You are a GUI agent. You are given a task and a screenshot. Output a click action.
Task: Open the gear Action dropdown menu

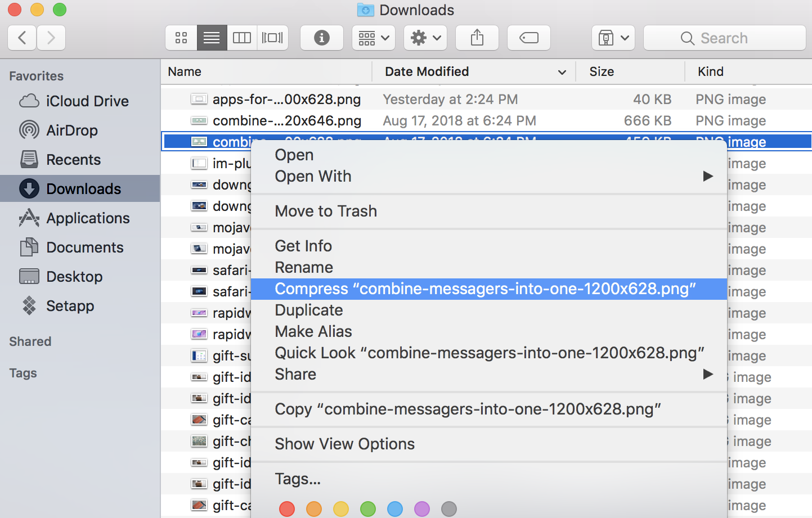(425, 38)
